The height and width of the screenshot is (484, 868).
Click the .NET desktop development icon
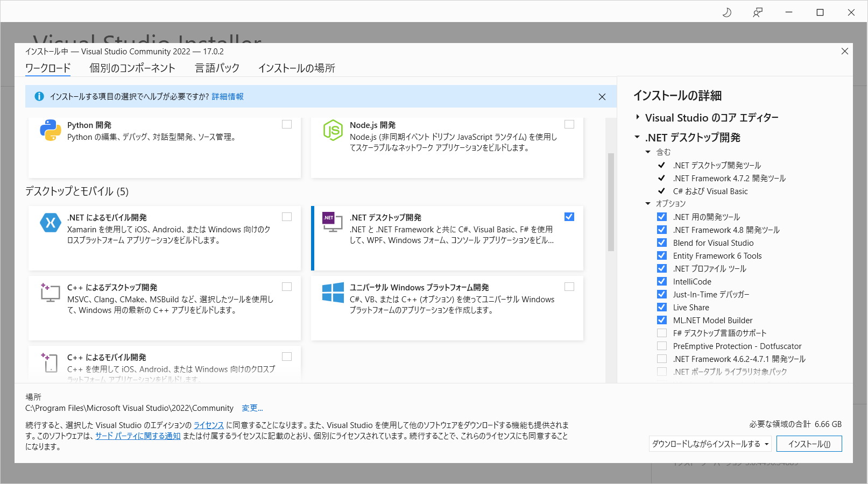tap(333, 222)
